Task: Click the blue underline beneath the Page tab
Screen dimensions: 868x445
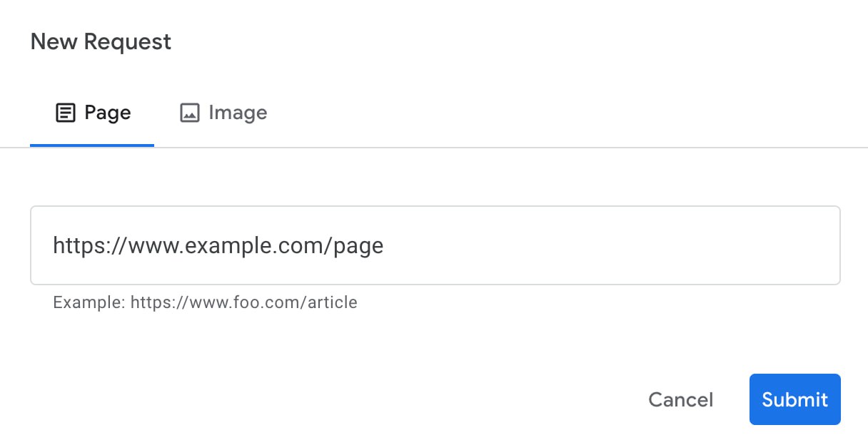Action: click(x=92, y=144)
